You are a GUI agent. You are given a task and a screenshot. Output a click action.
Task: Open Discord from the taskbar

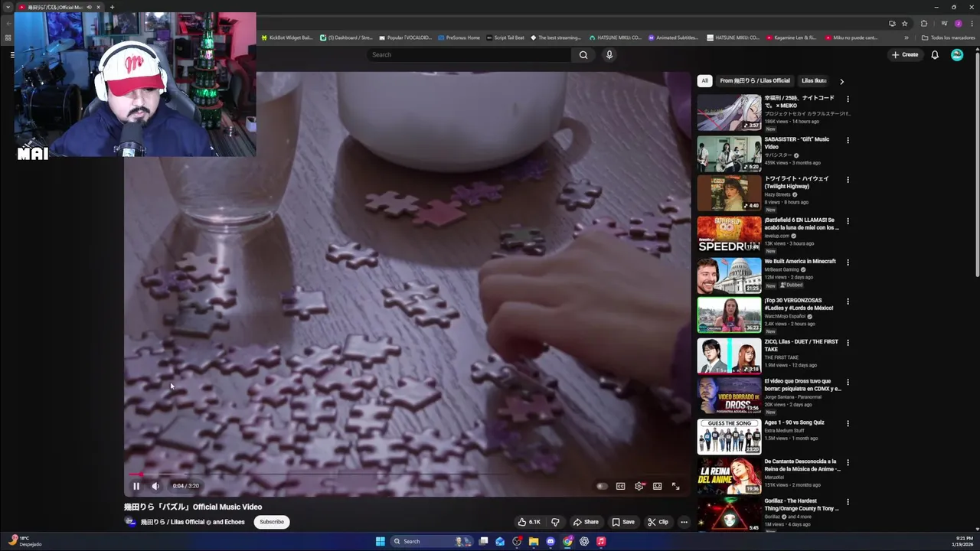(x=550, y=541)
